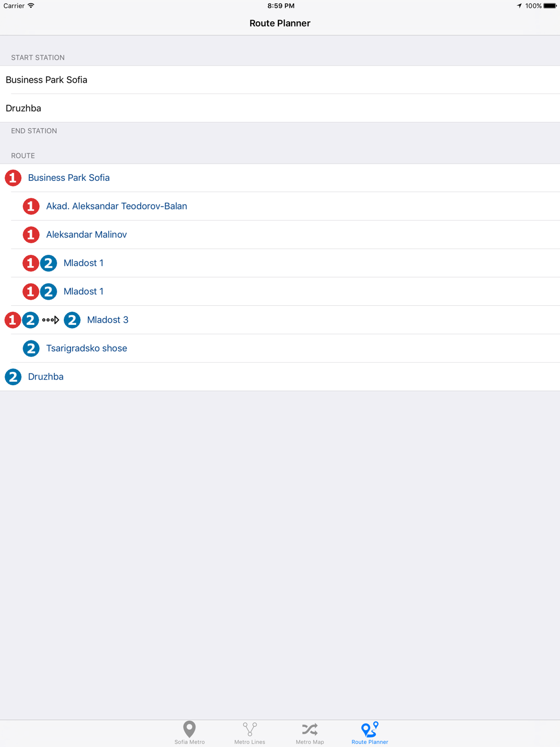Click line 1 badge beside Akad. Aleksandar Teodorov-Balan
The width and height of the screenshot is (560, 747).
coord(31,207)
